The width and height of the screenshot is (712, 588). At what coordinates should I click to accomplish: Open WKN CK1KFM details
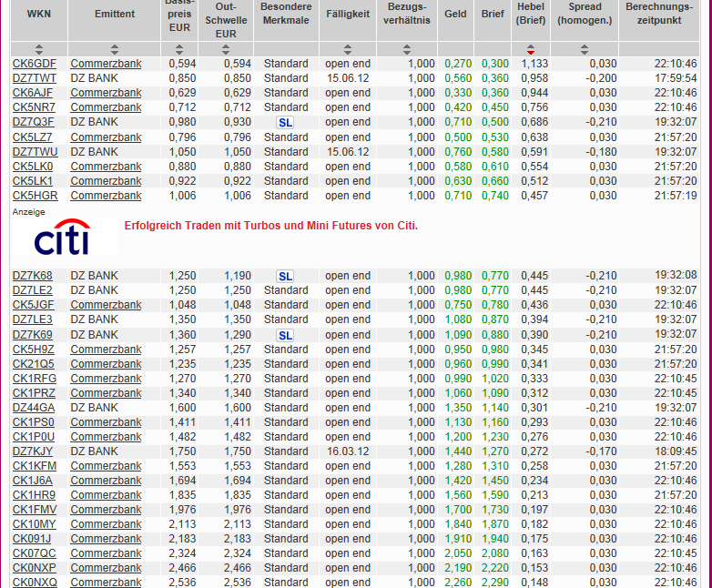click(x=35, y=466)
